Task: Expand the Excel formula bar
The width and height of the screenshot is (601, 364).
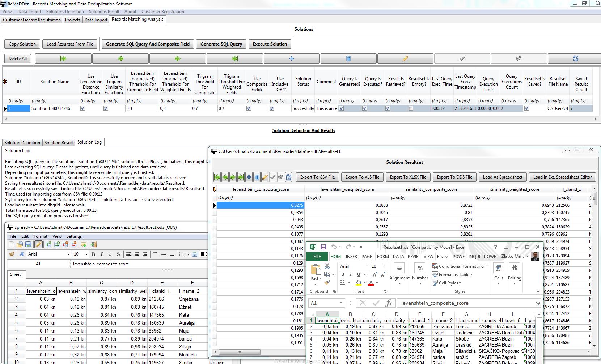Action: pyautogui.click(x=538, y=303)
